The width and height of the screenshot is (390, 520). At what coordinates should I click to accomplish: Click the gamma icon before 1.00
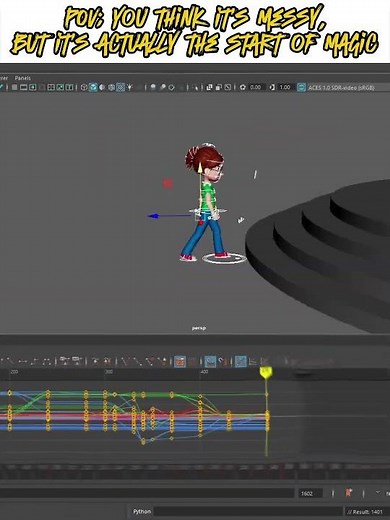[x=272, y=87]
